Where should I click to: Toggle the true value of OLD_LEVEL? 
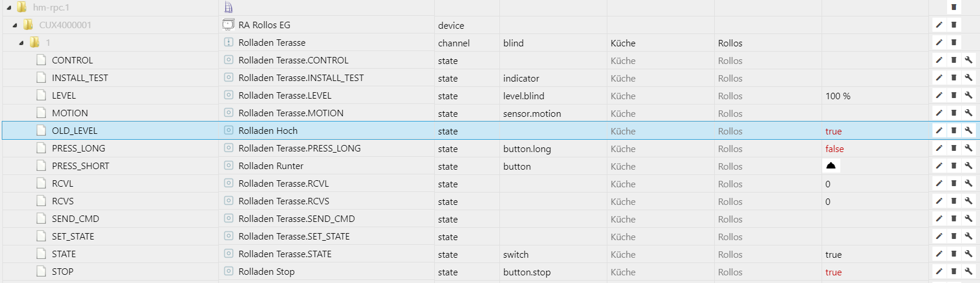coord(833,131)
